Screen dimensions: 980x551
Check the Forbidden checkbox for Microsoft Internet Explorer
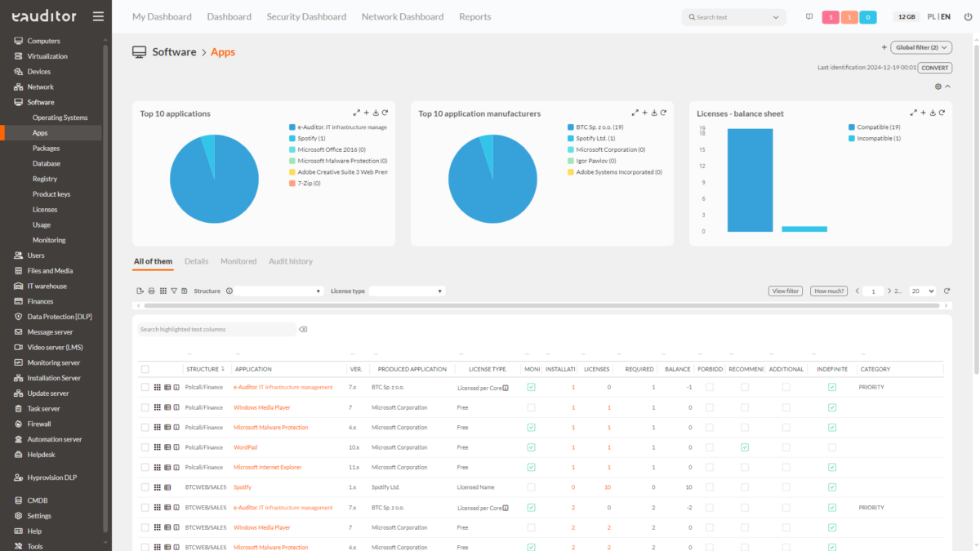pyautogui.click(x=710, y=468)
